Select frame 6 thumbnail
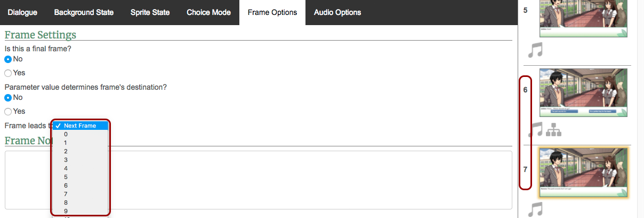 pos(583,92)
